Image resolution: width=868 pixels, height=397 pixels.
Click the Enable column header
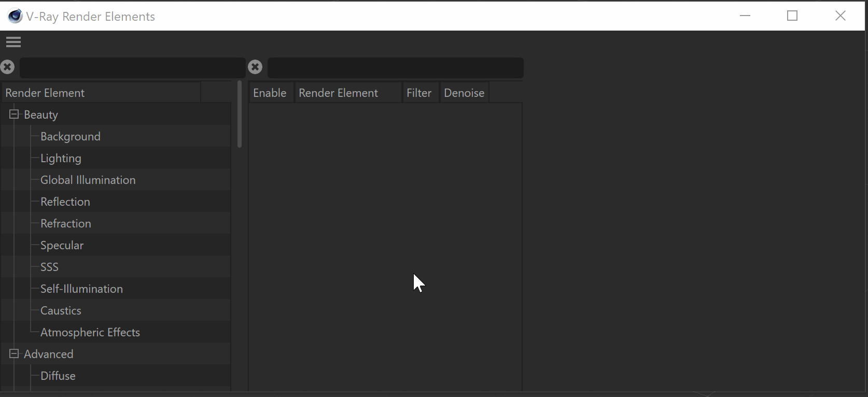pyautogui.click(x=271, y=93)
